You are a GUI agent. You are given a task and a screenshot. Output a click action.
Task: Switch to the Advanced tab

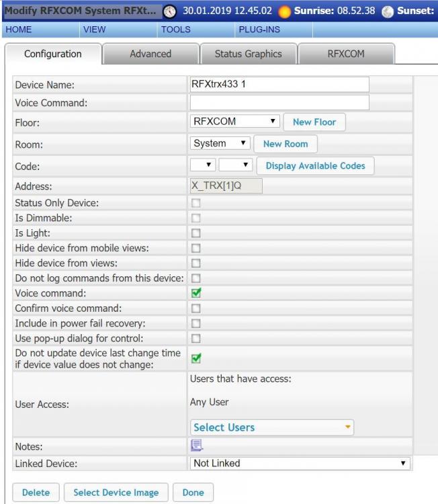pos(150,54)
